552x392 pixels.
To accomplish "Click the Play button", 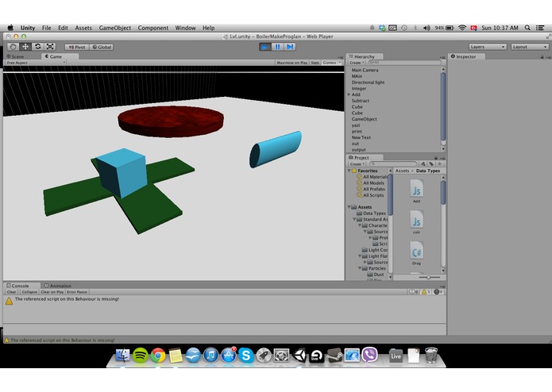I will pos(264,47).
